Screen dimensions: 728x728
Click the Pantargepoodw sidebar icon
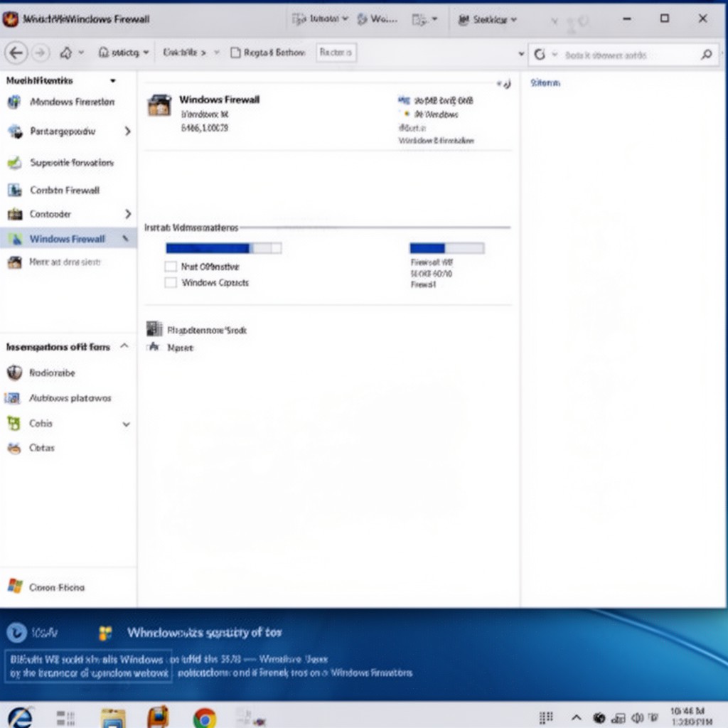[x=15, y=132]
